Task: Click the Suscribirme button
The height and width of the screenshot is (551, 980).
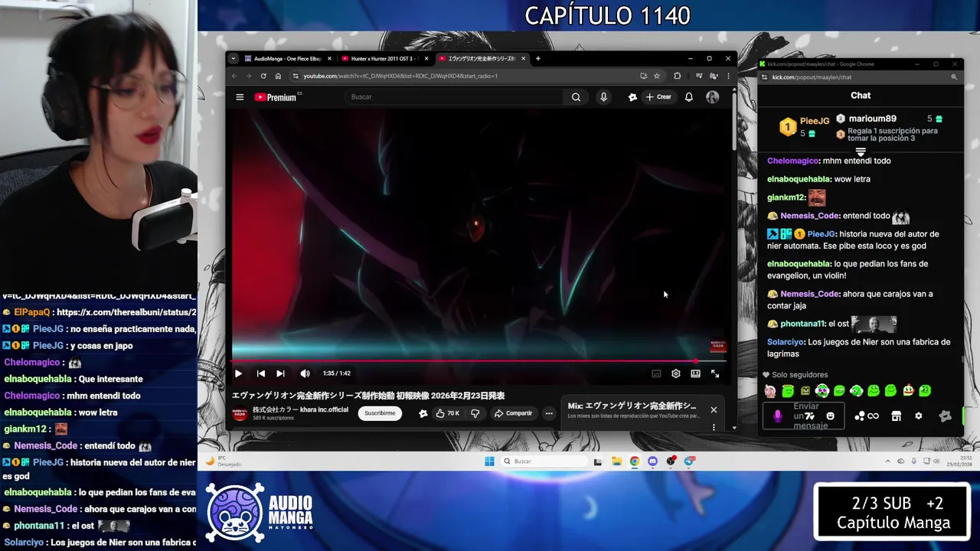Action: pyautogui.click(x=380, y=413)
